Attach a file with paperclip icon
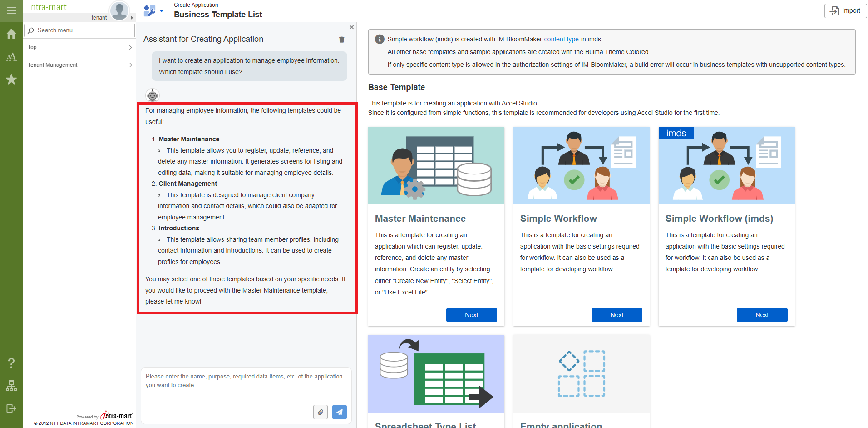The height and width of the screenshot is (428, 868). pyautogui.click(x=320, y=412)
